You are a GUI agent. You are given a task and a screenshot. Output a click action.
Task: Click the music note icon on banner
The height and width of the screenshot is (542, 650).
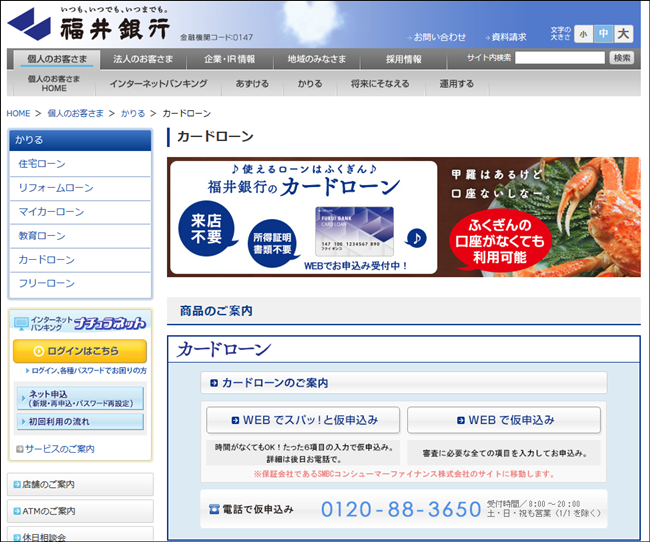coord(417,238)
